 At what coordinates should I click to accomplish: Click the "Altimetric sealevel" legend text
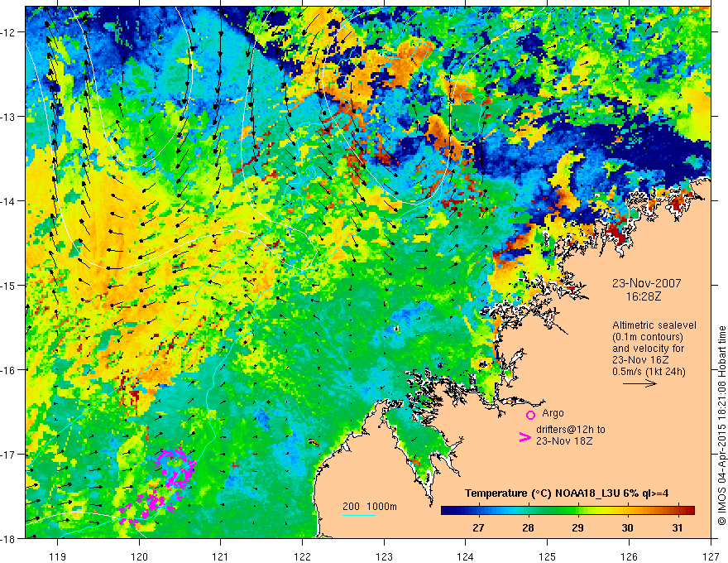click(x=654, y=325)
